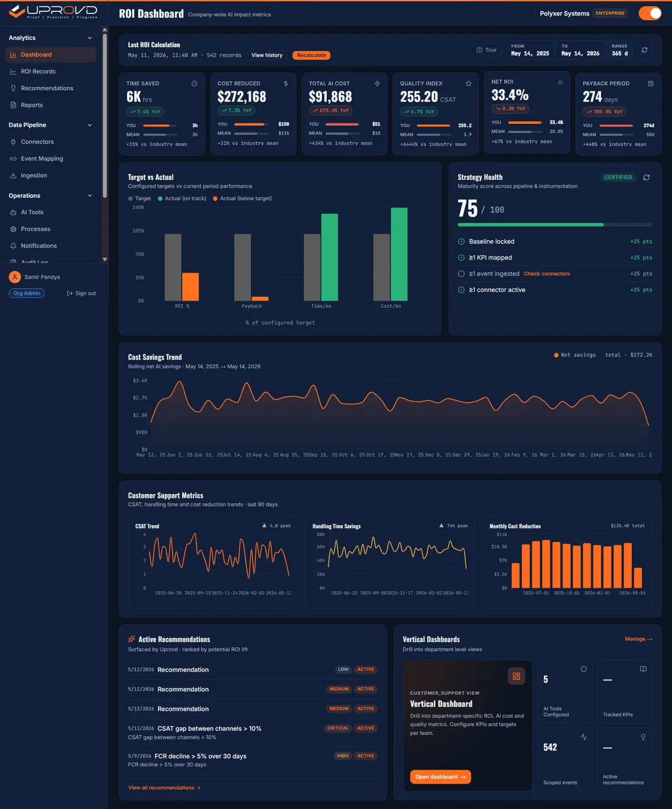Toggle Actual (below target) legend item
This screenshot has height=809, width=672.
point(242,198)
